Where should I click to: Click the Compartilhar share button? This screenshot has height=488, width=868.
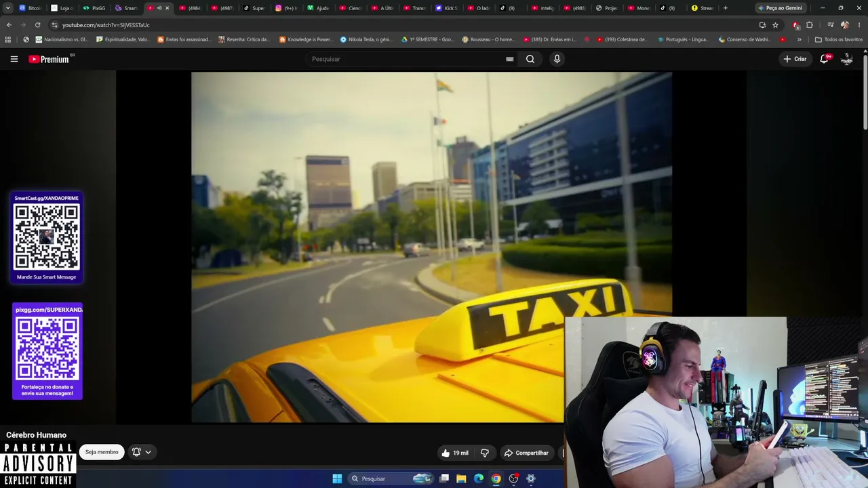coord(526,453)
